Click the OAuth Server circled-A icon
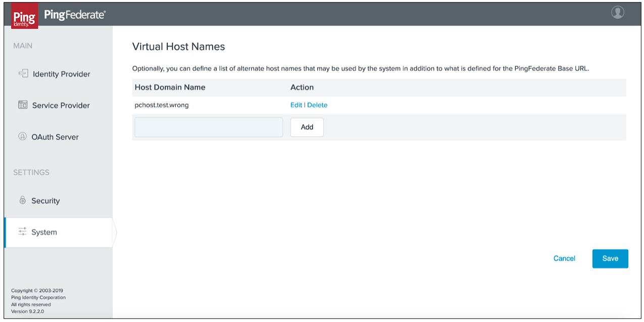 pyautogui.click(x=22, y=136)
